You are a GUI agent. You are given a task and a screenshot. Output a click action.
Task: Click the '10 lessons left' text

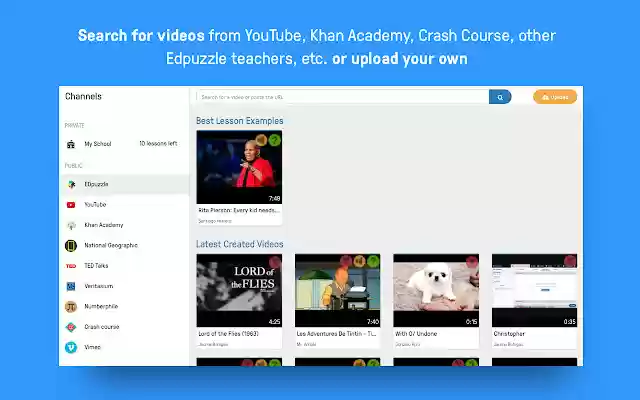[x=158, y=144]
